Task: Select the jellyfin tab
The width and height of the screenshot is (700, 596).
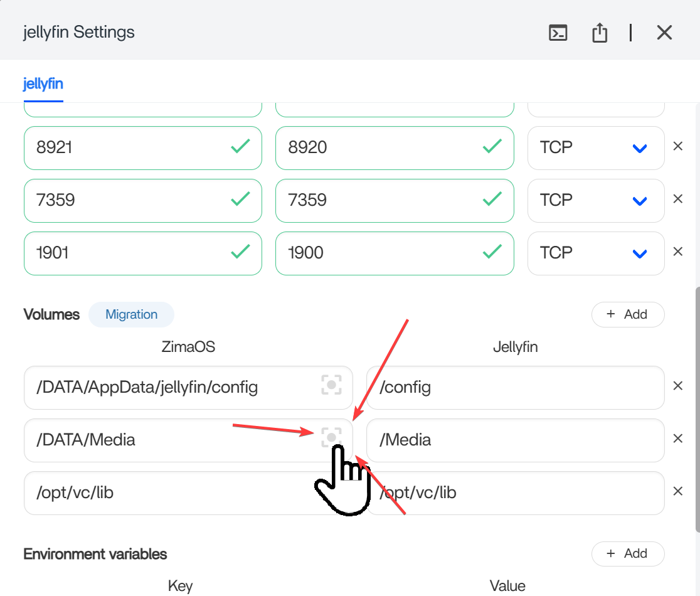Action: (x=43, y=84)
